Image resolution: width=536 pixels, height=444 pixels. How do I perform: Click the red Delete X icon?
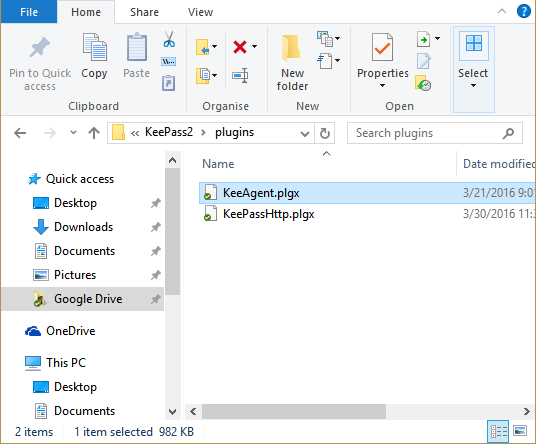[240, 47]
